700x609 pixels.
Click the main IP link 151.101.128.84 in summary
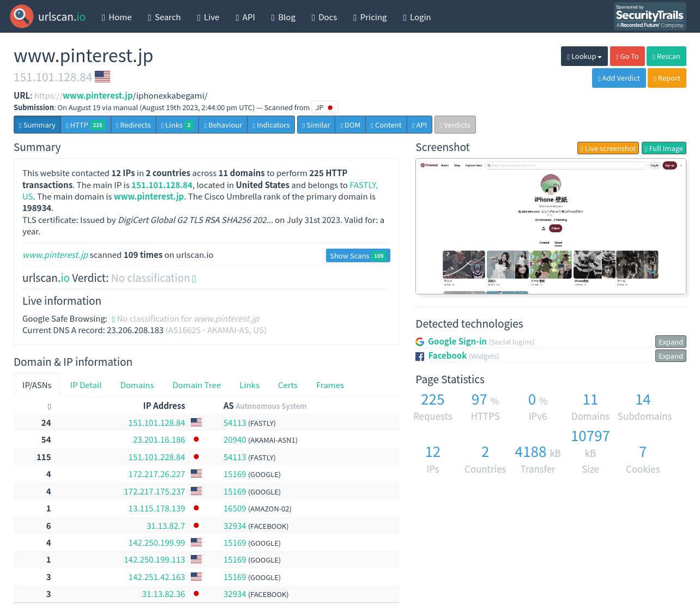pos(162,185)
